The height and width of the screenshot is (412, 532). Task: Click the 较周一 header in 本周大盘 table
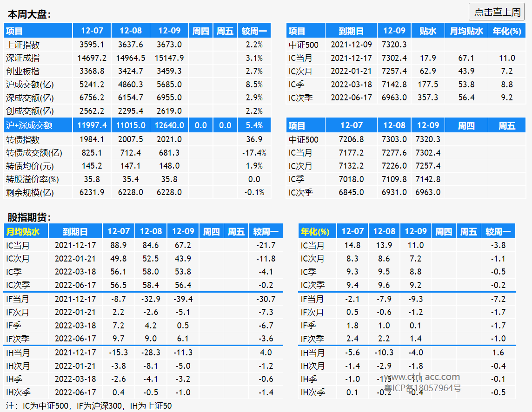[x=254, y=31]
